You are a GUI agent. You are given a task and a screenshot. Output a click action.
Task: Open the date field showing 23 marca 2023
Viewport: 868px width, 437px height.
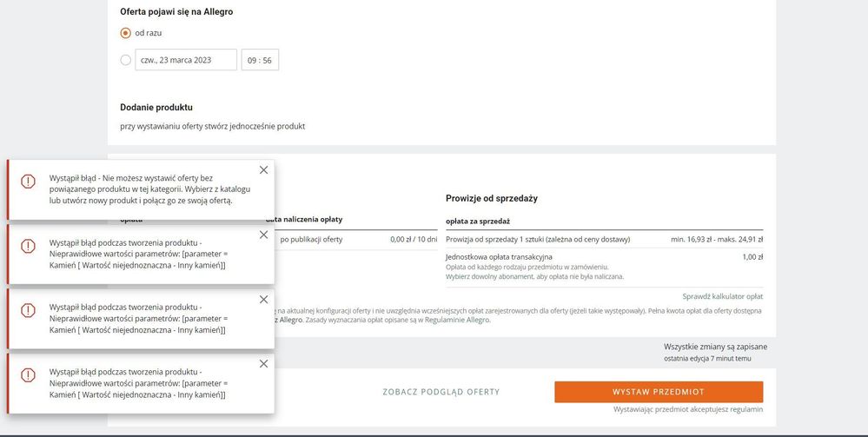pyautogui.click(x=186, y=60)
